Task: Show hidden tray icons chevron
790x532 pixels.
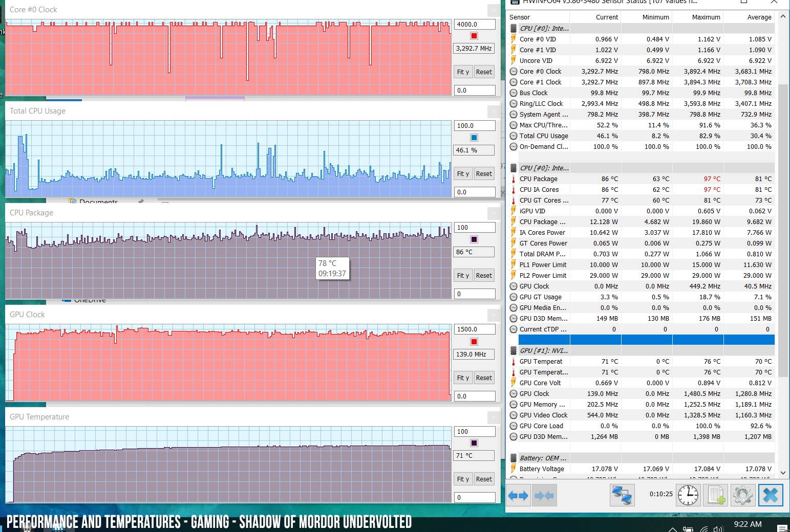Action: tap(673, 529)
